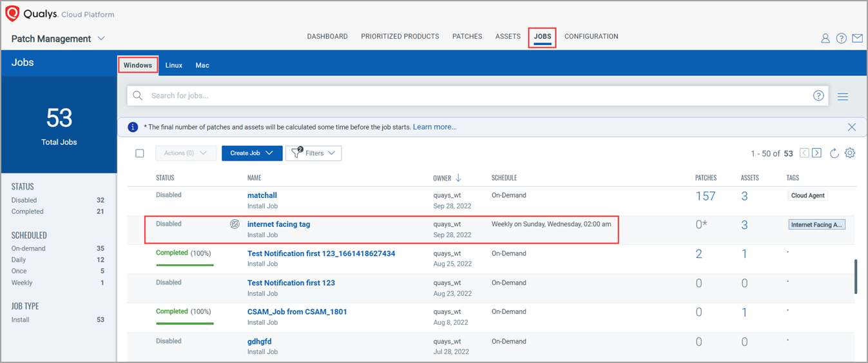Click the recurring icon on internet facing tag
The height and width of the screenshot is (363, 868).
[235, 224]
